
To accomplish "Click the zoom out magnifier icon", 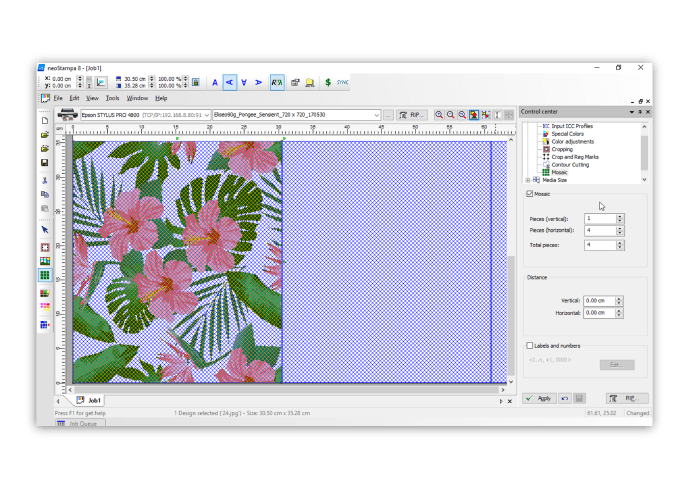I will coord(451,115).
